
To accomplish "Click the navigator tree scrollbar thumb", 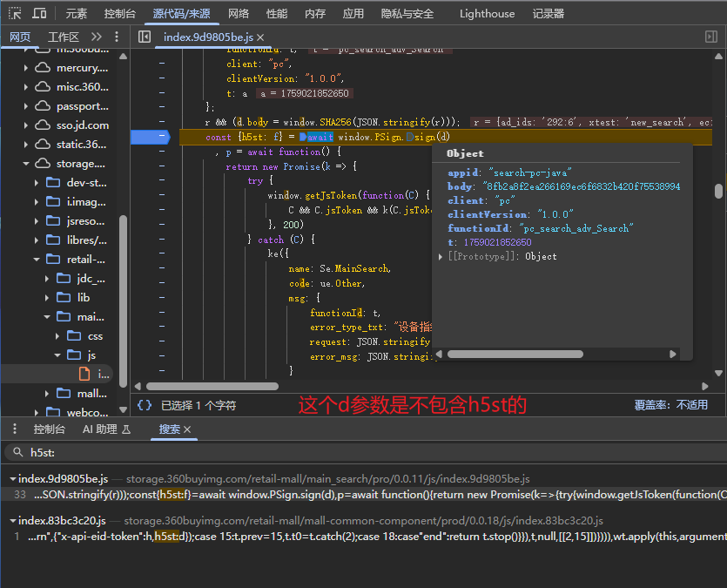I will (123, 301).
